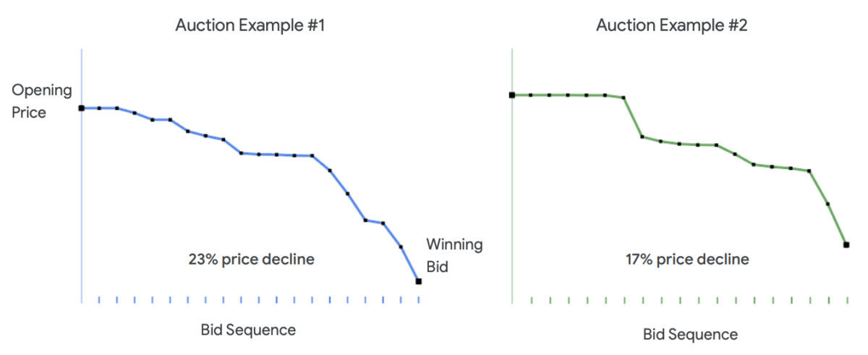The height and width of the screenshot is (355, 868).
Task: Click the blue line's winning bid end marker
Action: point(419,281)
